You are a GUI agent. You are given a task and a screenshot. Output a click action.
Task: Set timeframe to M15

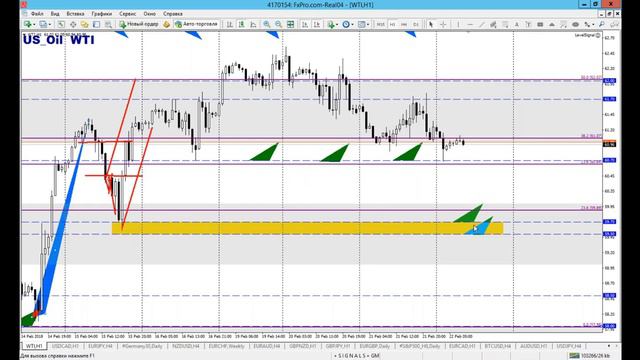381,24
